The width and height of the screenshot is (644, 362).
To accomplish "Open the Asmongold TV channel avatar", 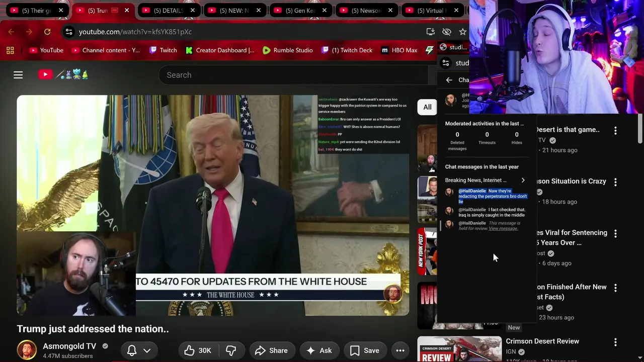I will click(x=27, y=350).
